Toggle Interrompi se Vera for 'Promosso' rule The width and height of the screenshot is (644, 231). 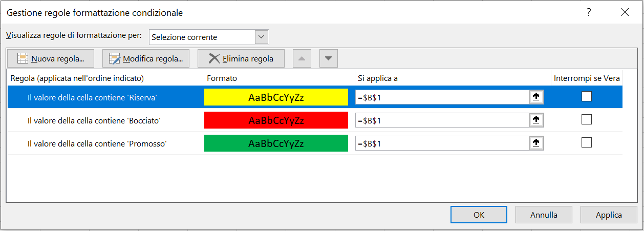pos(587,142)
